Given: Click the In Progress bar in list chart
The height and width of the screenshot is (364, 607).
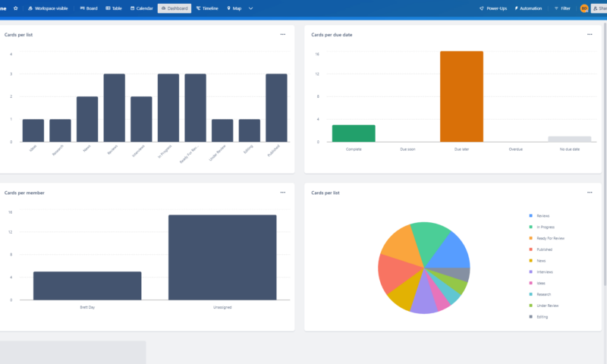Looking at the screenshot, I should pos(168,108).
